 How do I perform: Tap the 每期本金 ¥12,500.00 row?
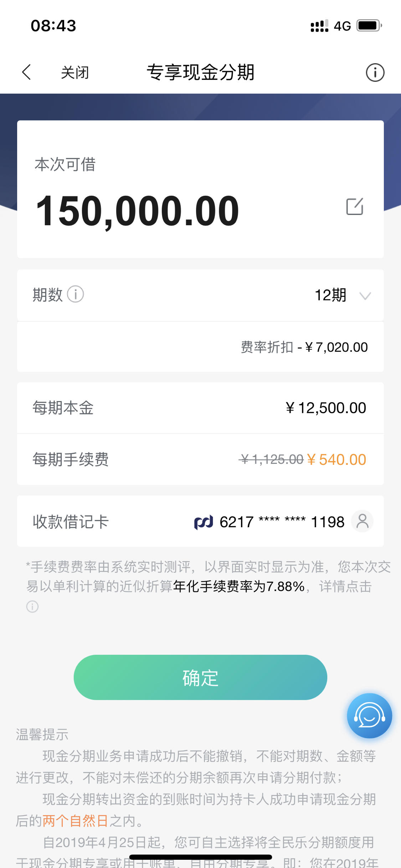(x=200, y=408)
